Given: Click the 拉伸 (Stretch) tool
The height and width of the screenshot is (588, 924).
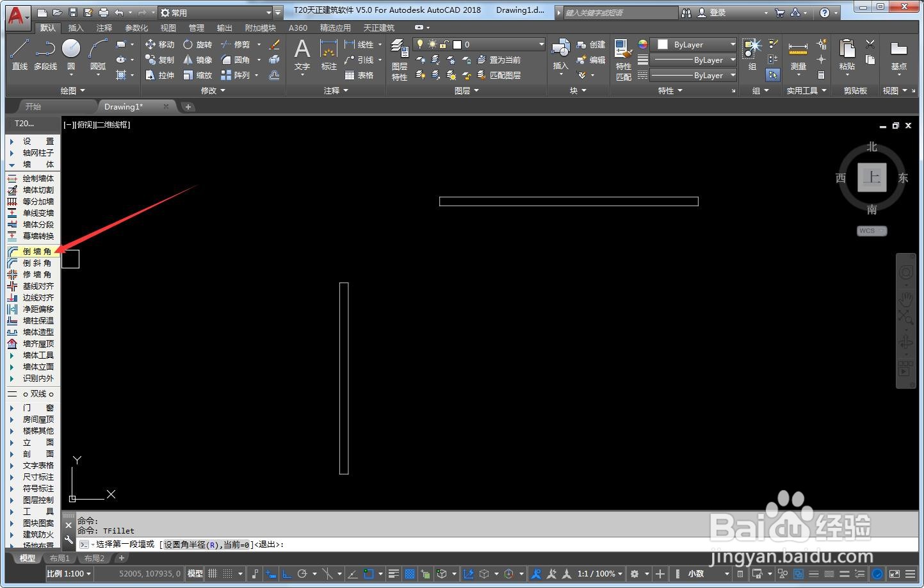Looking at the screenshot, I should (x=159, y=75).
